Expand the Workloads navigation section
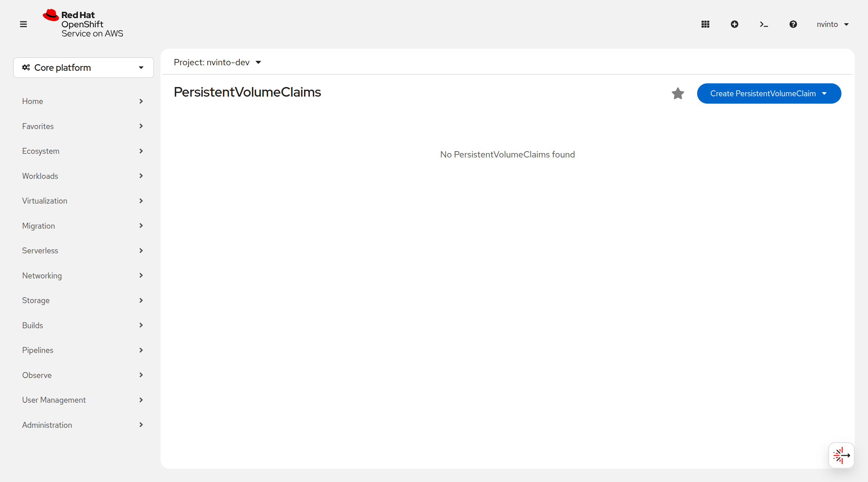Viewport: 868px width, 482px height. (x=83, y=176)
